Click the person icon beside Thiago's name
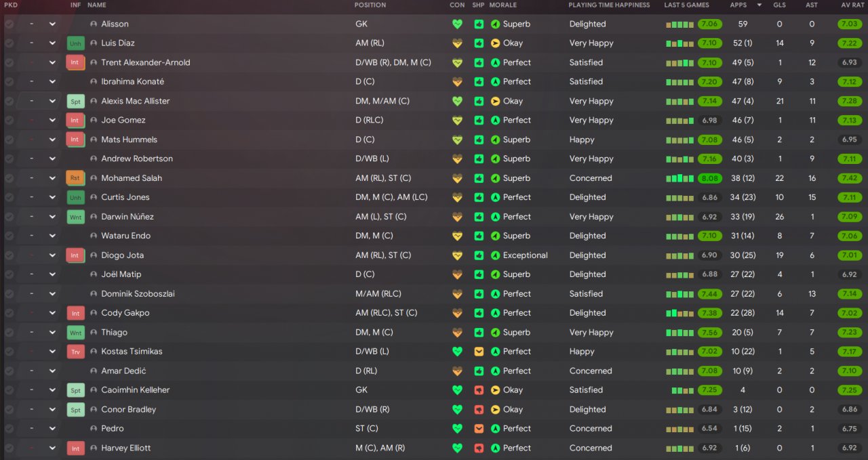 click(94, 333)
